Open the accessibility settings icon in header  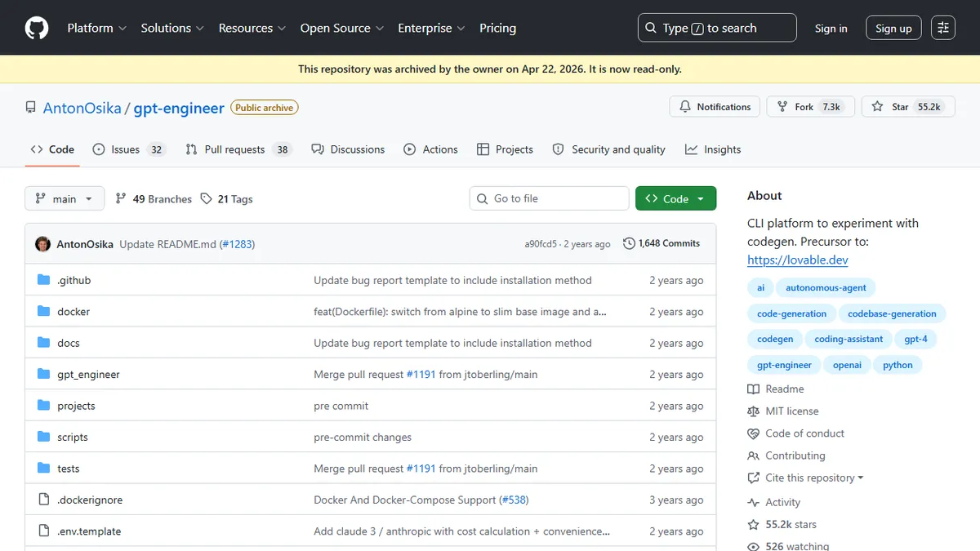(x=943, y=28)
